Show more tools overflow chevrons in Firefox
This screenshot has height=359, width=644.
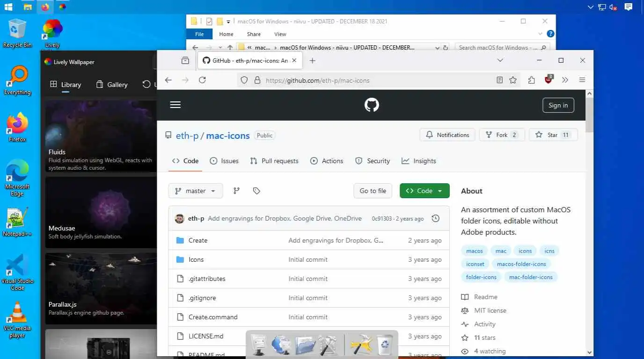pos(565,80)
